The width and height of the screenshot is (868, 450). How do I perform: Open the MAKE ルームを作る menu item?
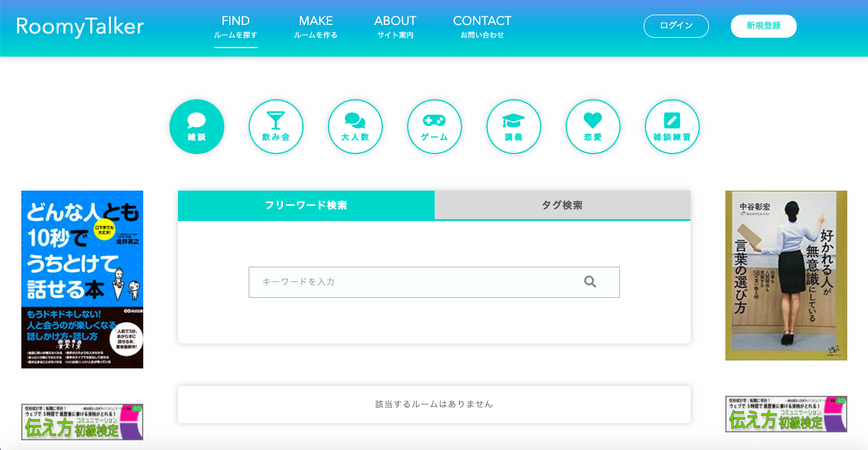point(316,27)
